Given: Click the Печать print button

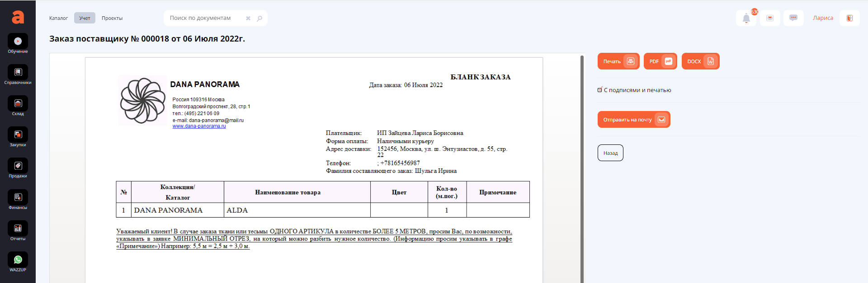Looking at the screenshot, I should tap(618, 61).
